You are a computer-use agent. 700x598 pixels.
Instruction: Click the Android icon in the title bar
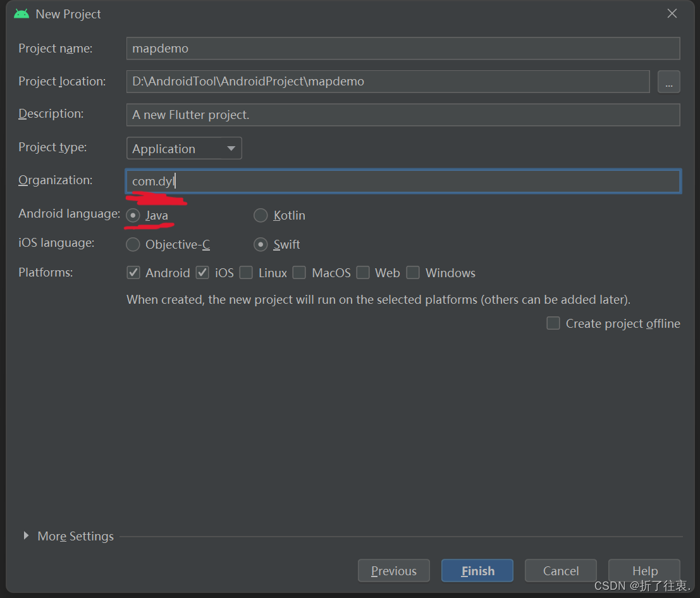pos(21,14)
